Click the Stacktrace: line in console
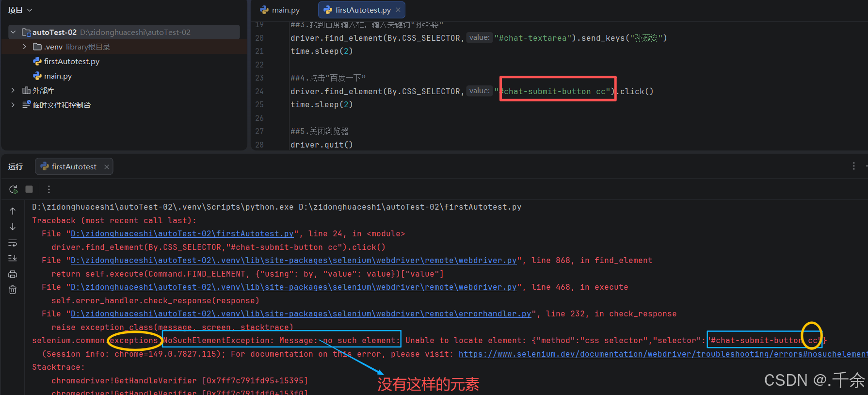Viewport: 868px width, 395px height. (x=59, y=367)
